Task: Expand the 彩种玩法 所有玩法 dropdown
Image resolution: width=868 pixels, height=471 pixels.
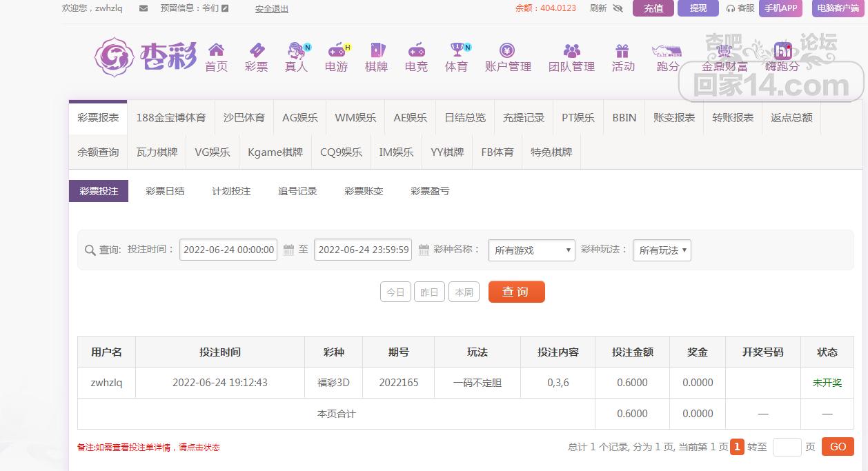Action: pos(662,250)
